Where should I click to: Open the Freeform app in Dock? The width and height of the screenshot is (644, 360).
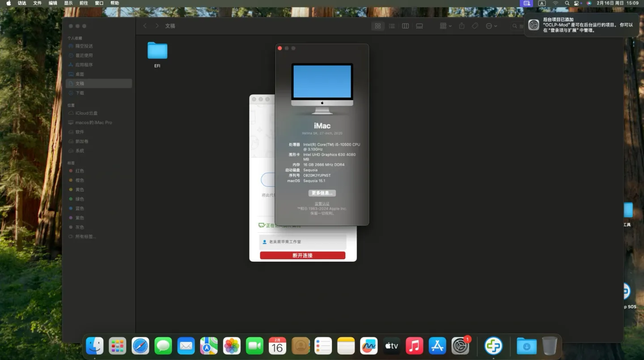point(369,346)
